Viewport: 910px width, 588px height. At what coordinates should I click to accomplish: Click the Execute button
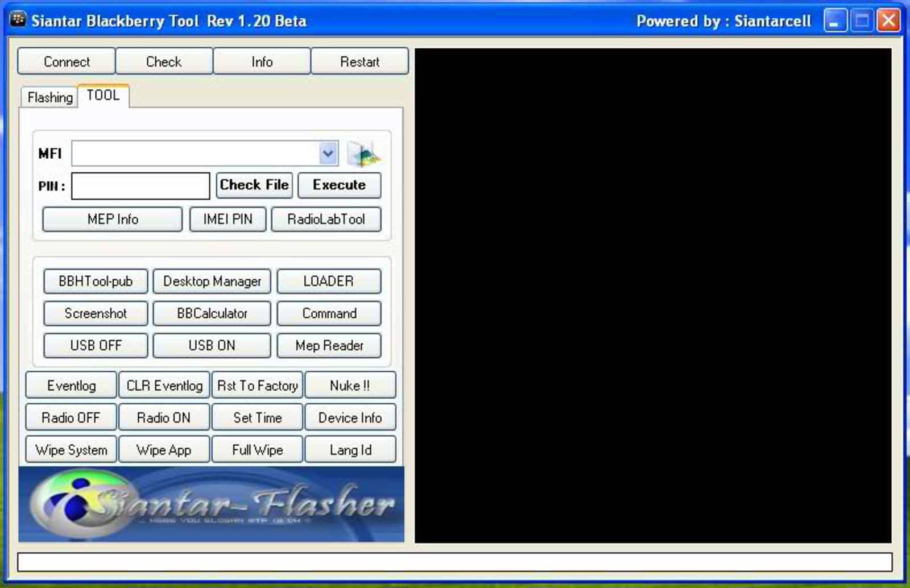click(339, 185)
